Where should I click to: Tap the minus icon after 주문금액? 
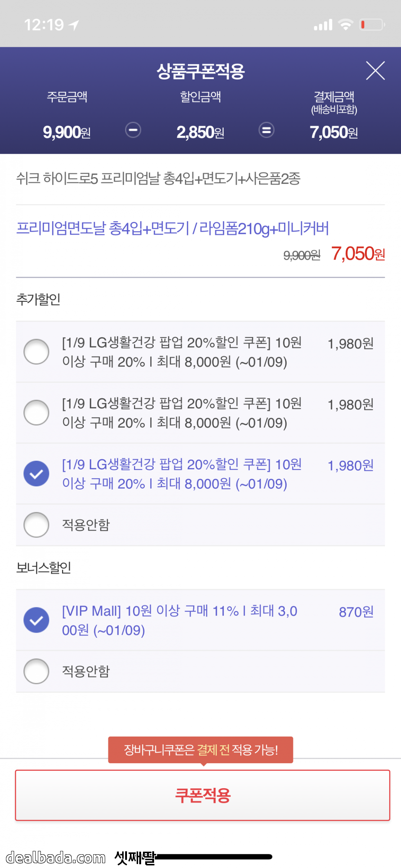[x=133, y=130]
